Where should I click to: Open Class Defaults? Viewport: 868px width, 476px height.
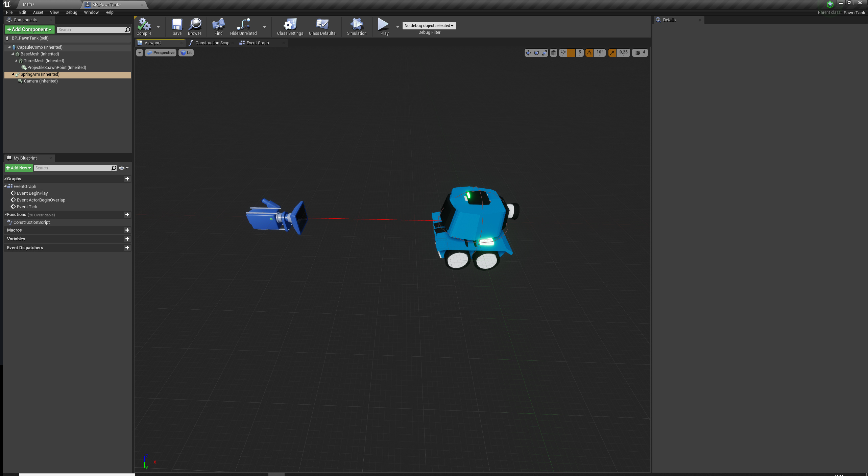[322, 27]
